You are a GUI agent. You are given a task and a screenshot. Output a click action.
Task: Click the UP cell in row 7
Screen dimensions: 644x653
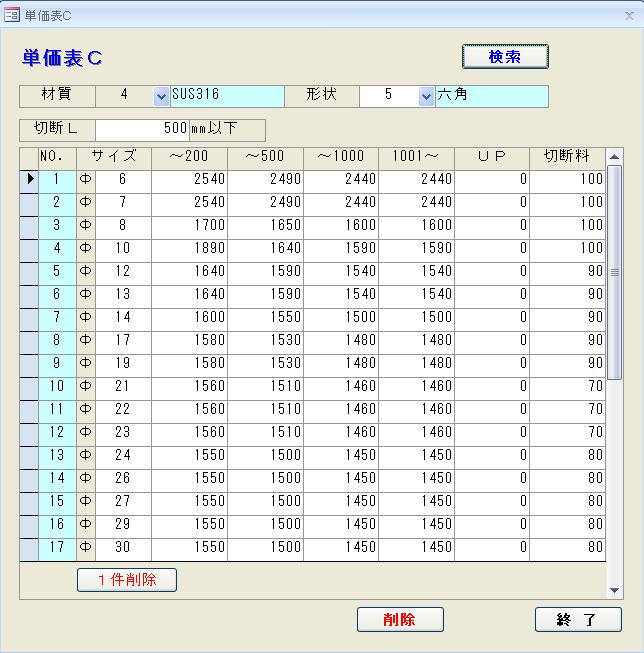491,318
